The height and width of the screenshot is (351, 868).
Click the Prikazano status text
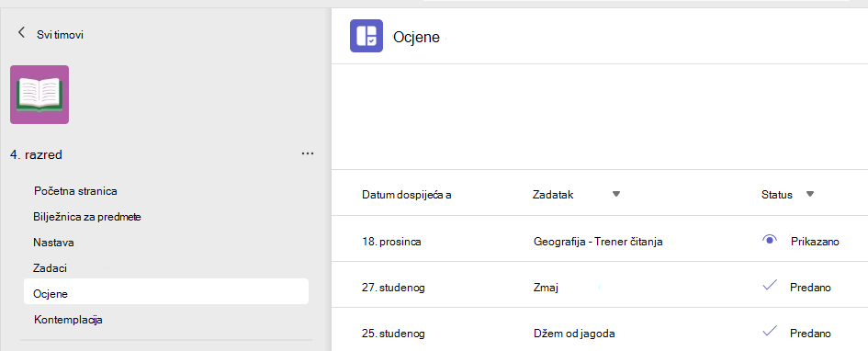click(815, 242)
